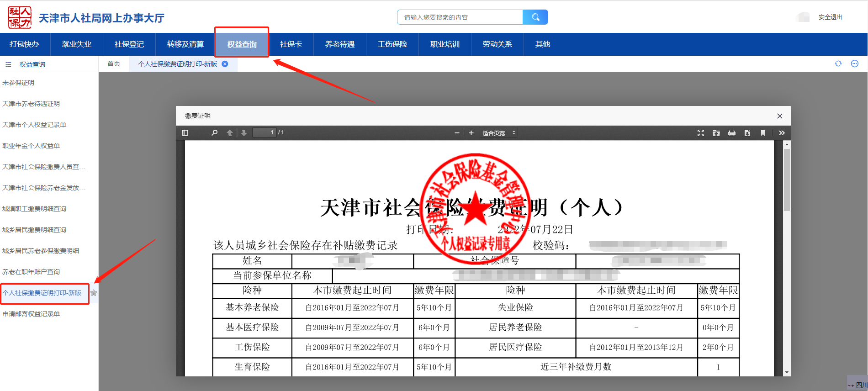Click the site search input field

point(460,17)
